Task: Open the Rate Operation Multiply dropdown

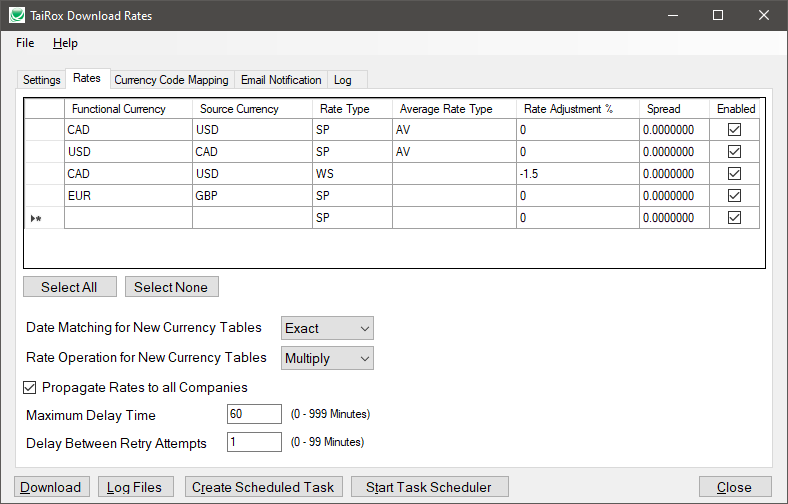Action: pyautogui.click(x=327, y=358)
